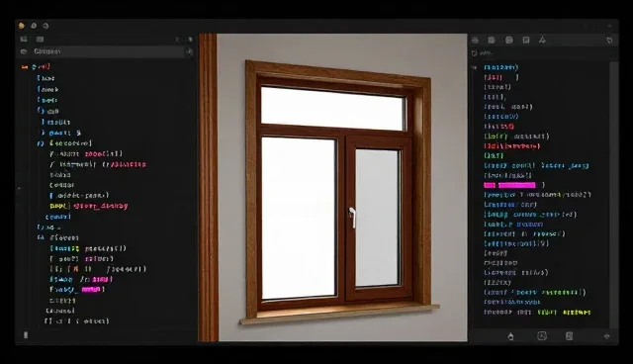Click the wifi-like icon in bottom right corner
The width and height of the screenshot is (633, 364).
click(x=606, y=336)
